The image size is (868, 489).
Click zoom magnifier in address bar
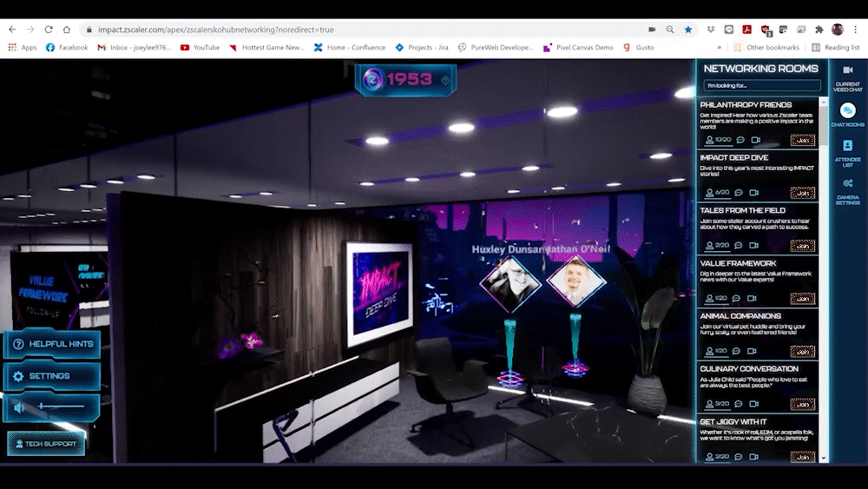pyautogui.click(x=670, y=30)
